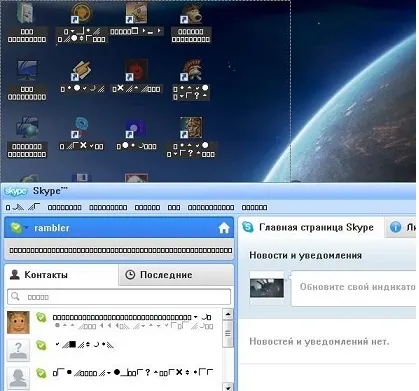419x391 pixels.
Task: Select the contact with the question-mark avatar
Action: 114,349
